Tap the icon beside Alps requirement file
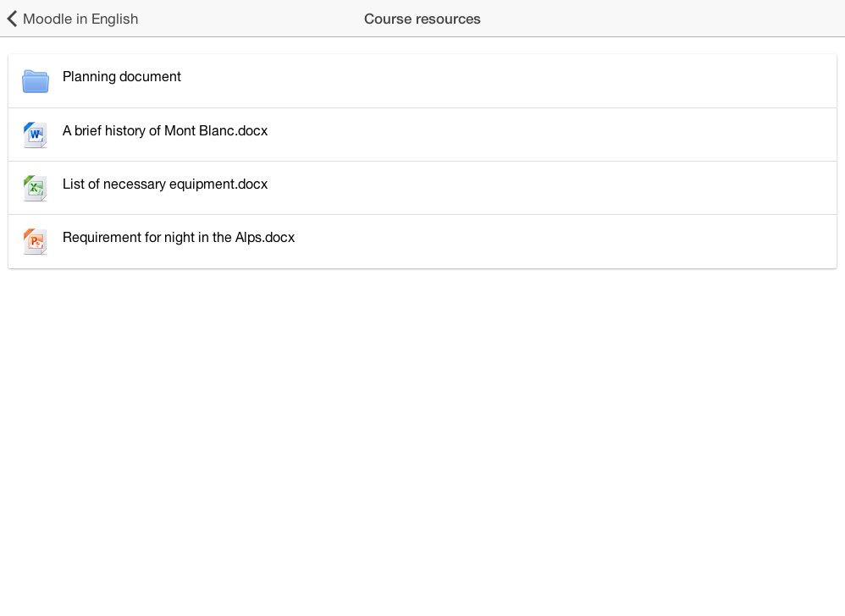Screen dimensions: 845x616 [x=36, y=241]
